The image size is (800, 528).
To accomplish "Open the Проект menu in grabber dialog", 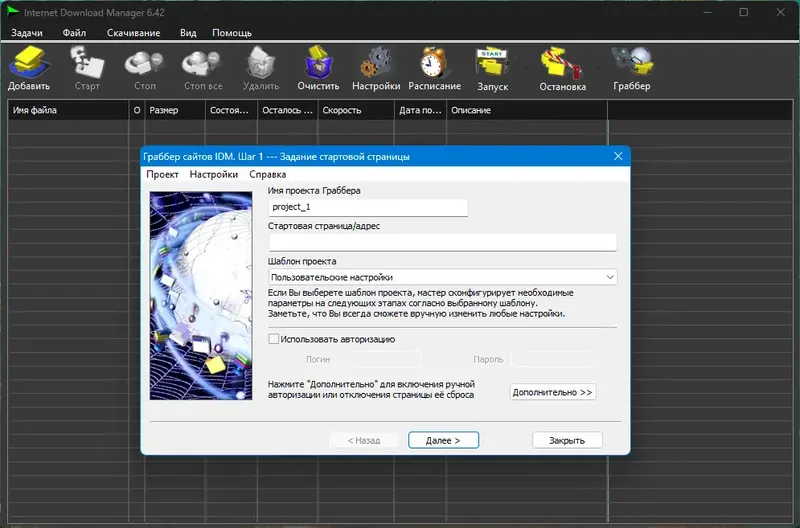I will point(162,174).
